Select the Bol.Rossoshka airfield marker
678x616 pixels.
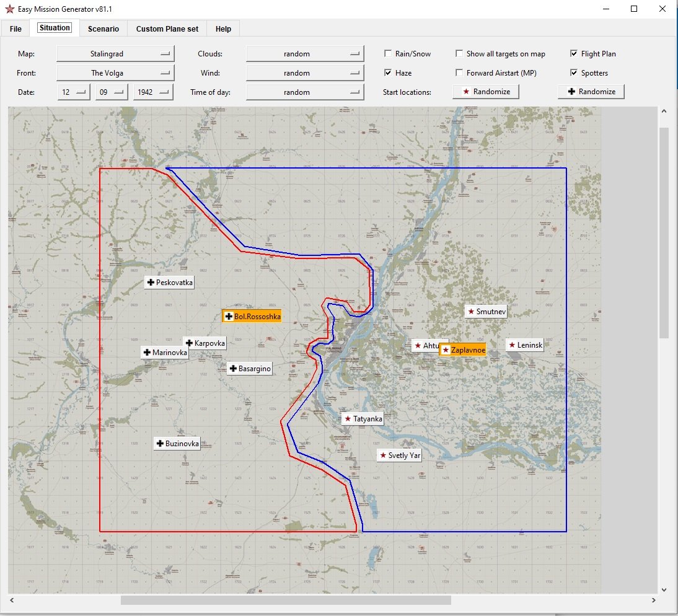[x=252, y=317]
